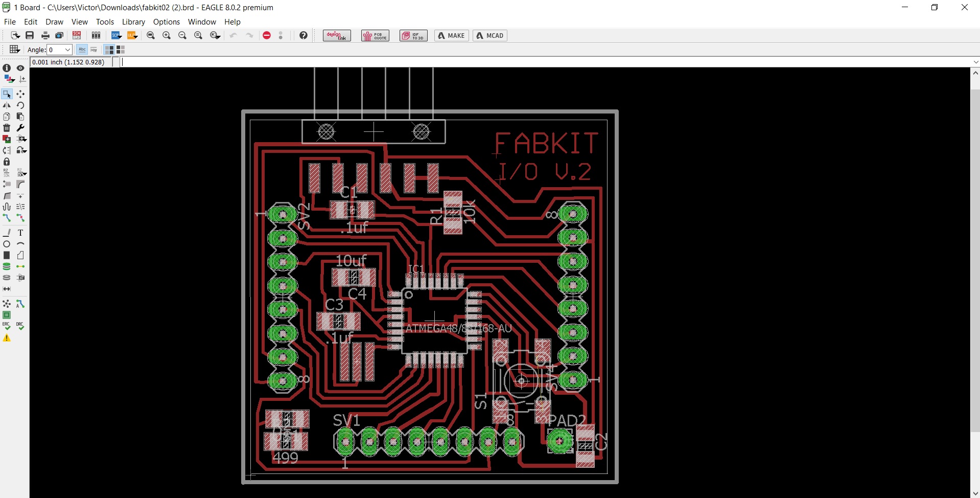
Task: Select the green Via tool
Action: coord(7,266)
